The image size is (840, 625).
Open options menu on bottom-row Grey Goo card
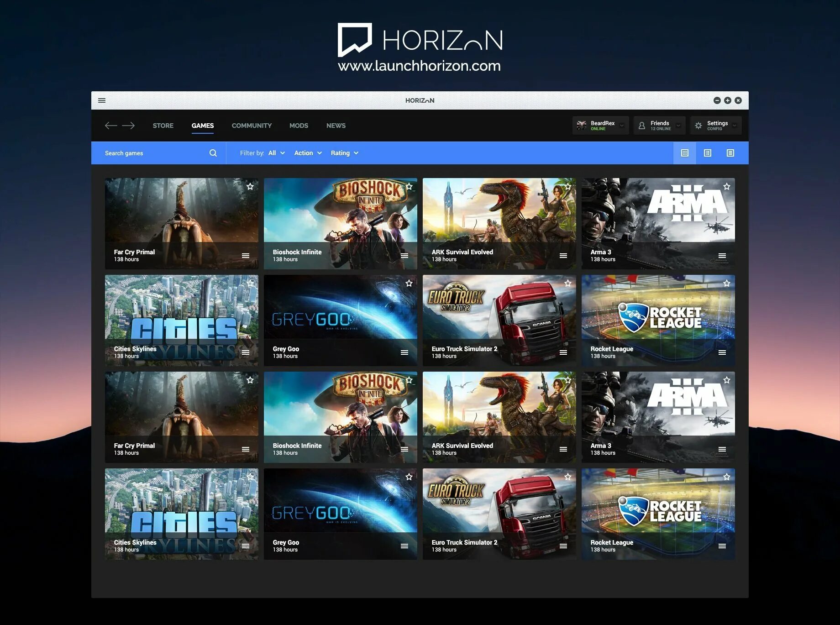click(404, 546)
